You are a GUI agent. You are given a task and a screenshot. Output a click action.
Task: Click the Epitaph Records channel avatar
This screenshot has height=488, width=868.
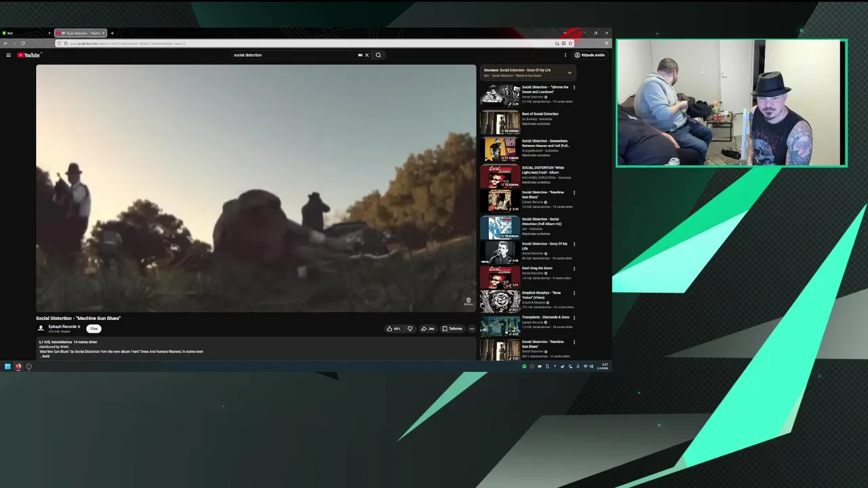click(41, 329)
